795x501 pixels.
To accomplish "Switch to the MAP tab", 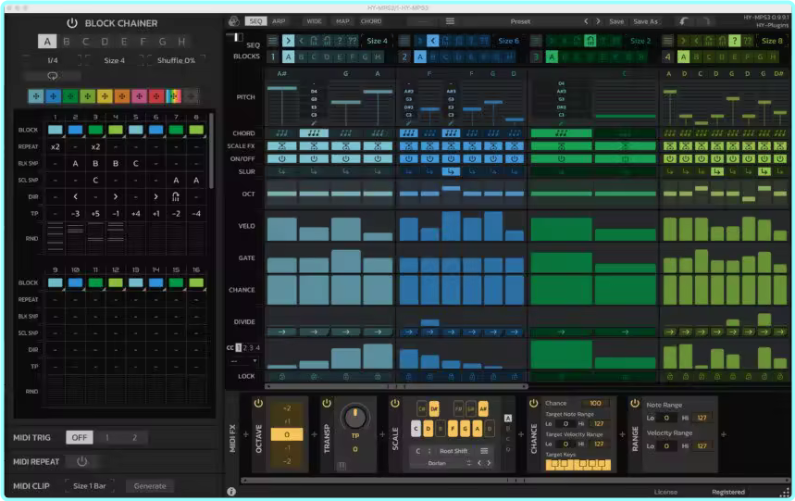I will point(343,21).
